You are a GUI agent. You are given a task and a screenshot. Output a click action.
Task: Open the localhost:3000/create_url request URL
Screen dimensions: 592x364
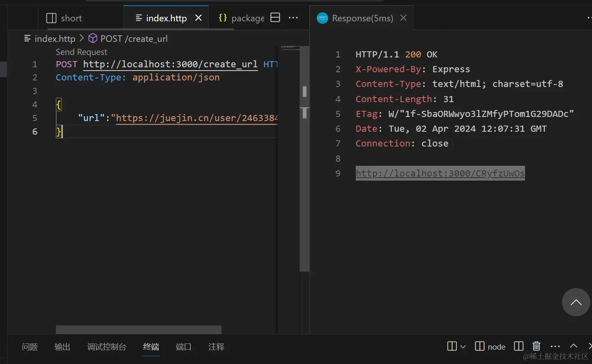[170, 64]
